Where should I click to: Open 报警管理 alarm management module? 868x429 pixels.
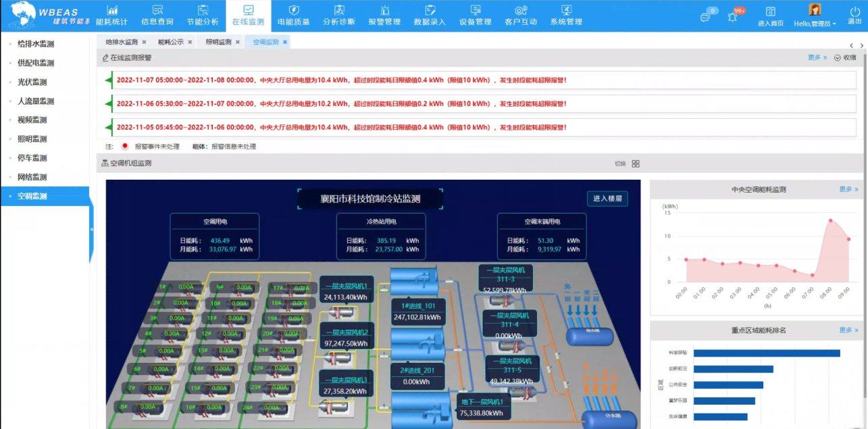click(384, 16)
